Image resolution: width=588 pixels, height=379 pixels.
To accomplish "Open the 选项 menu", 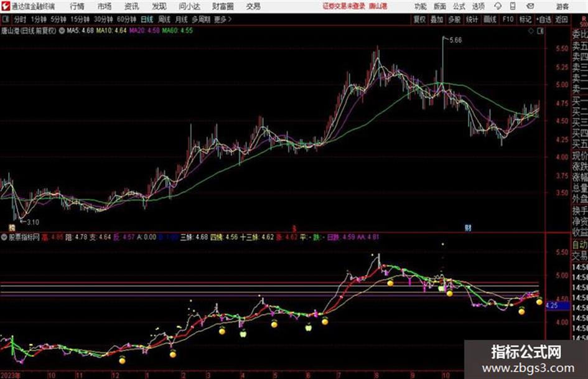I will tap(478, 6).
